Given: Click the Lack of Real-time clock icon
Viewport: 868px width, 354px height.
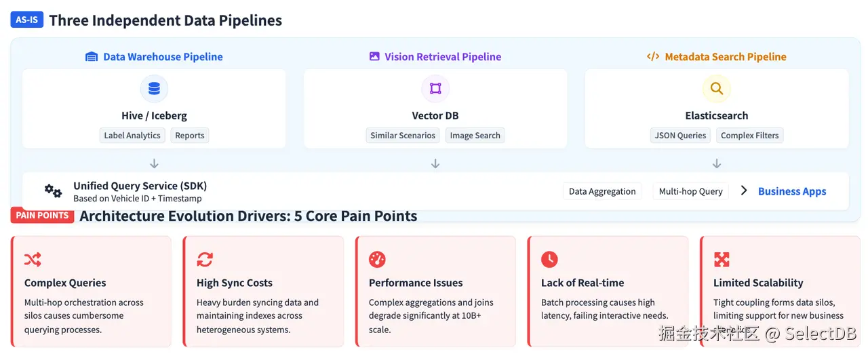Looking at the screenshot, I should [x=549, y=259].
